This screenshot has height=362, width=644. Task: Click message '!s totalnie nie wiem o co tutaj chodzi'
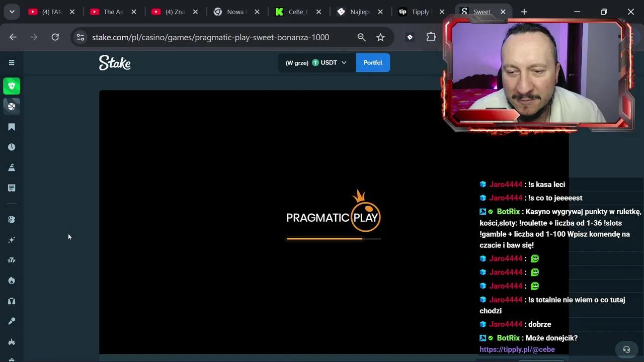[552, 305]
